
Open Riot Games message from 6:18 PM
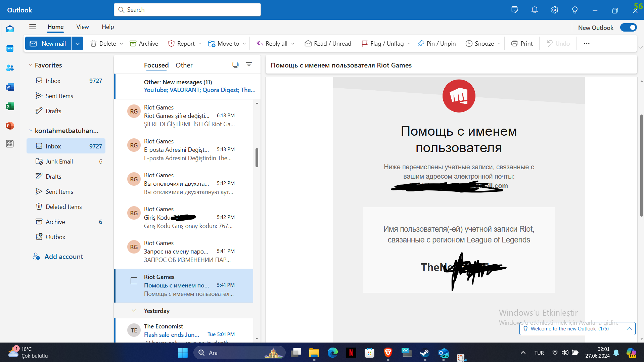pos(184,116)
